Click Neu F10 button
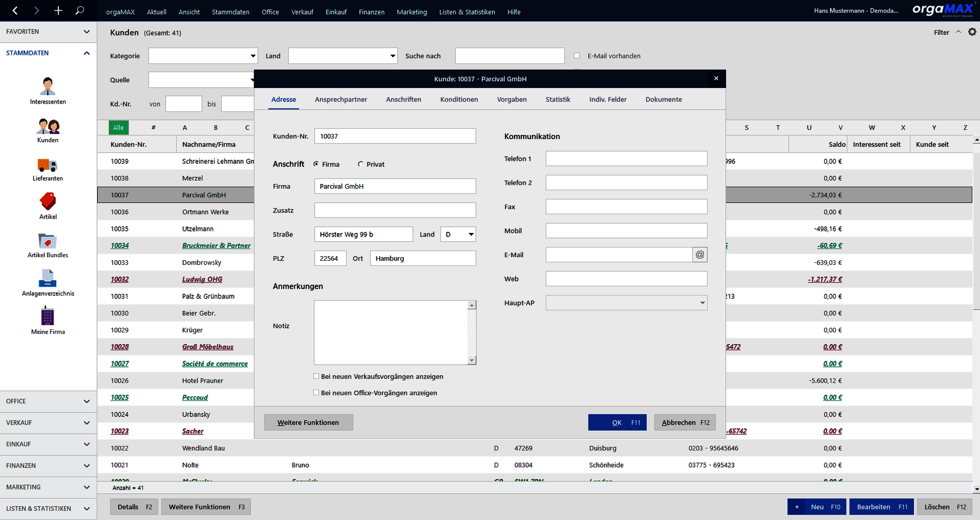 click(817, 507)
